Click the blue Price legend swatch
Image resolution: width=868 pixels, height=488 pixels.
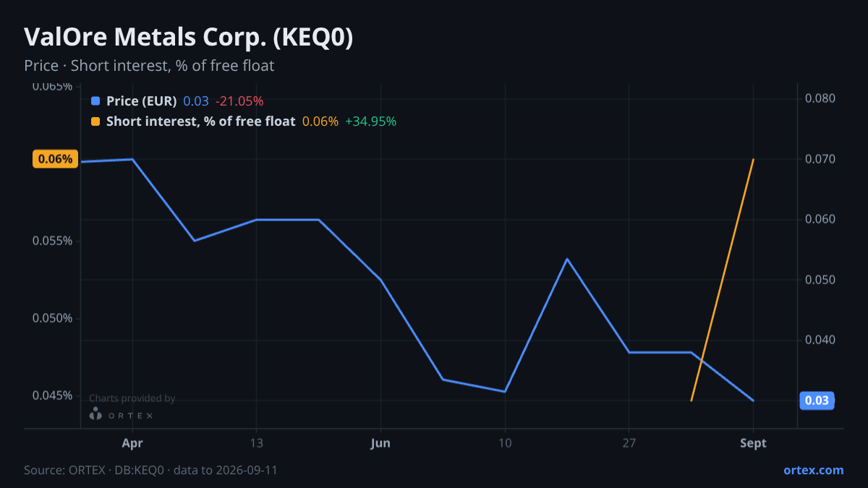95,101
